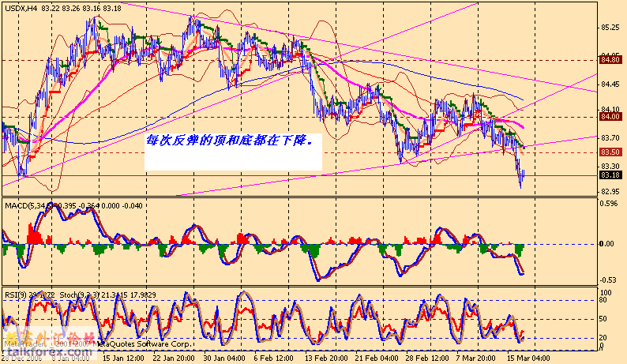Click the 84.45 price axis label
This screenshot has width=627, height=364.
point(610,84)
